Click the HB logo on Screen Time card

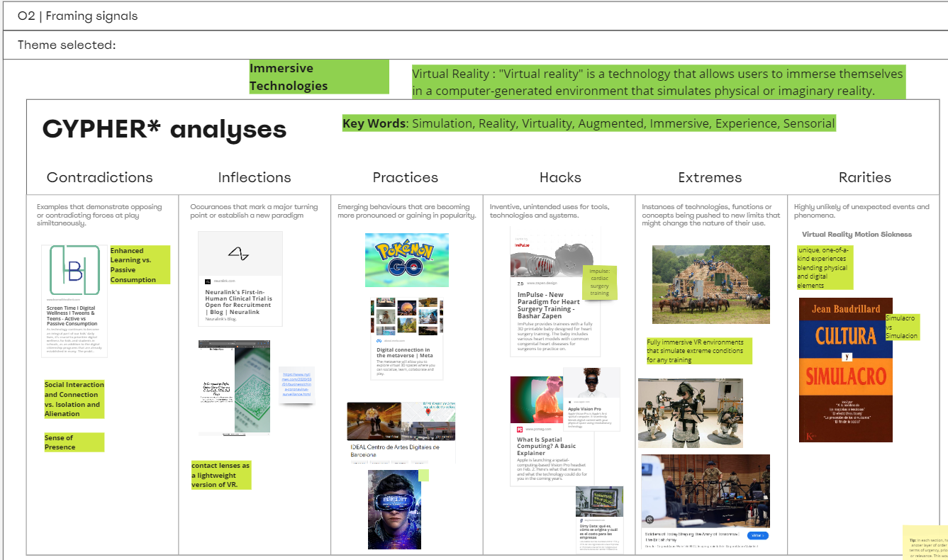pos(74,269)
